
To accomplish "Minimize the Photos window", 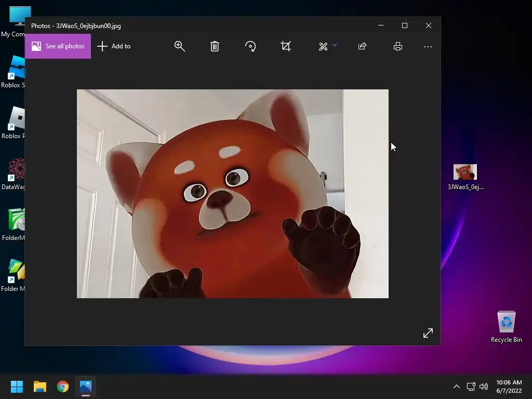I will 381,25.
